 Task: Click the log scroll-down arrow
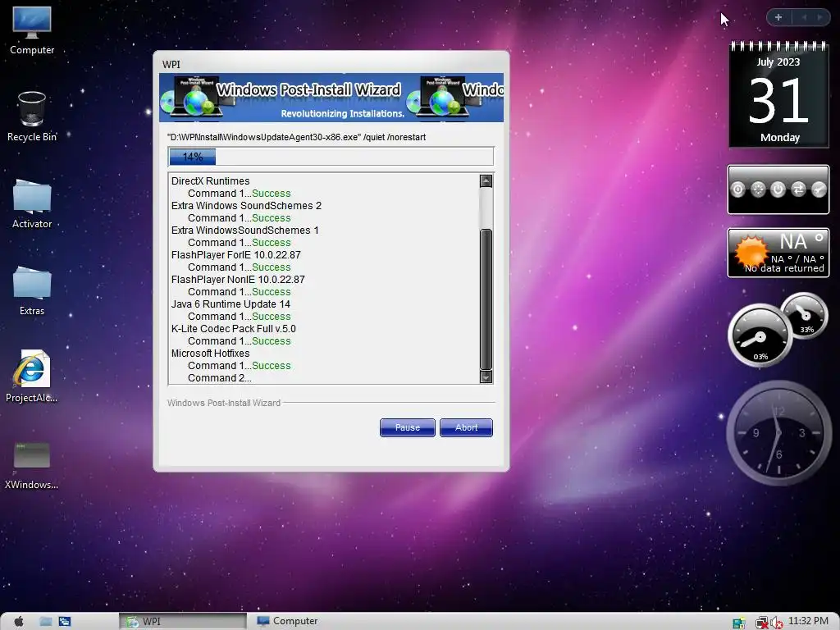486,377
